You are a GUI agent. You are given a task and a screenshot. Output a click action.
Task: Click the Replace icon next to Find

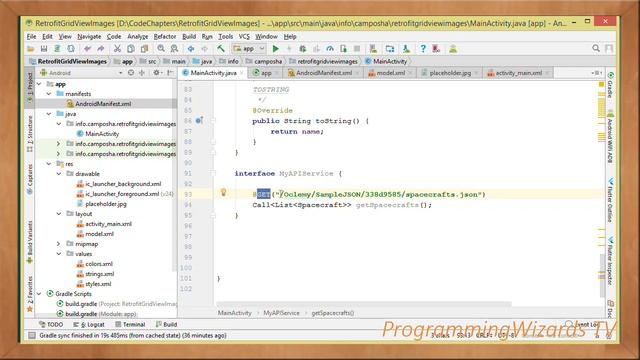pos(174,49)
